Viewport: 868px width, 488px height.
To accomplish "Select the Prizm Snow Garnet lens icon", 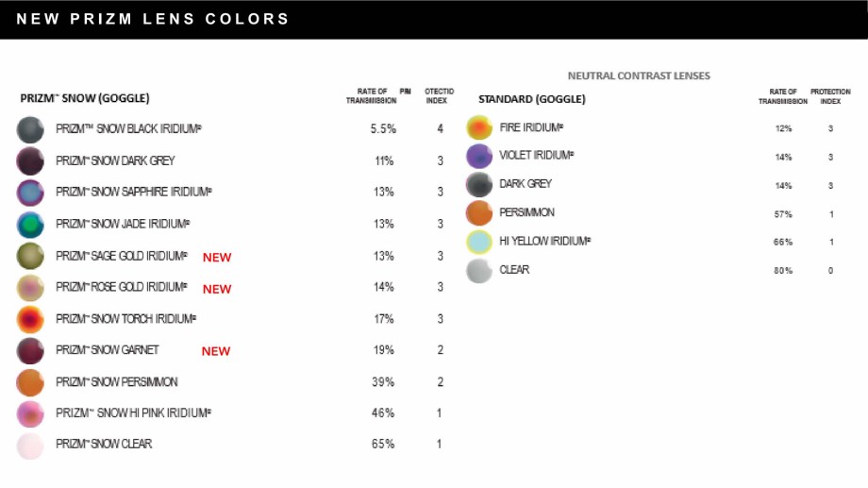I will [30, 350].
